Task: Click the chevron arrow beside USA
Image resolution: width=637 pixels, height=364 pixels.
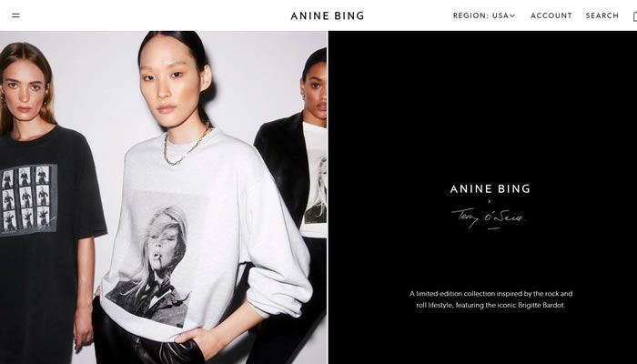Action: [x=512, y=15]
